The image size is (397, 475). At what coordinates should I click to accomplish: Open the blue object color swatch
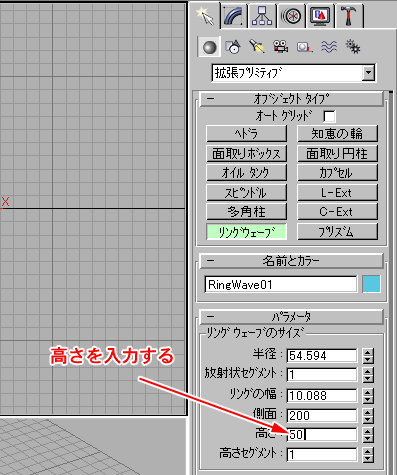point(371,284)
